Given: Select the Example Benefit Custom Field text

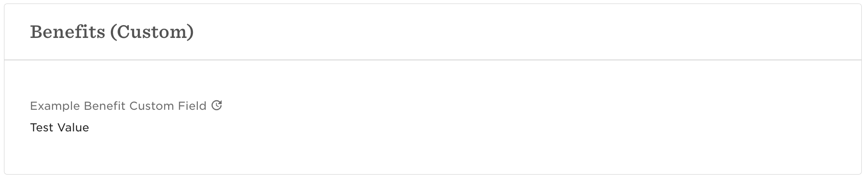Looking at the screenshot, I should pos(118,106).
